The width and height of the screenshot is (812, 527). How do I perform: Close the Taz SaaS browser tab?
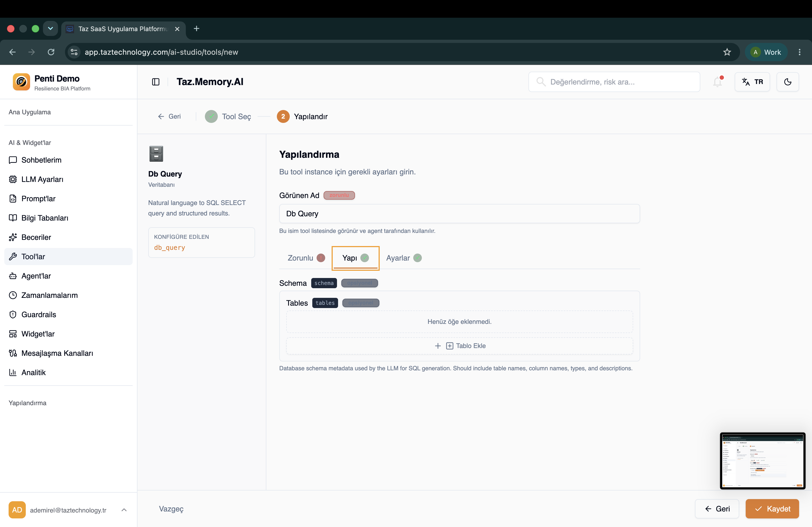[x=177, y=29]
